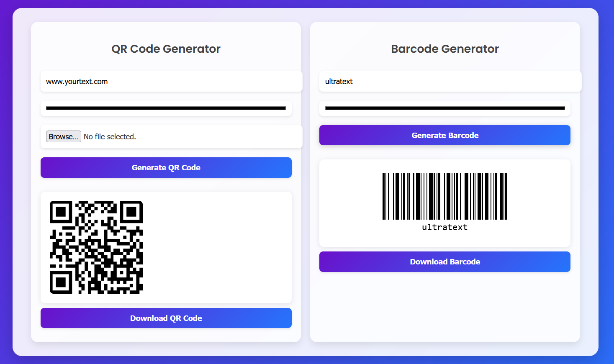Click the Generate QR Code button
The width and height of the screenshot is (614, 364).
click(166, 167)
